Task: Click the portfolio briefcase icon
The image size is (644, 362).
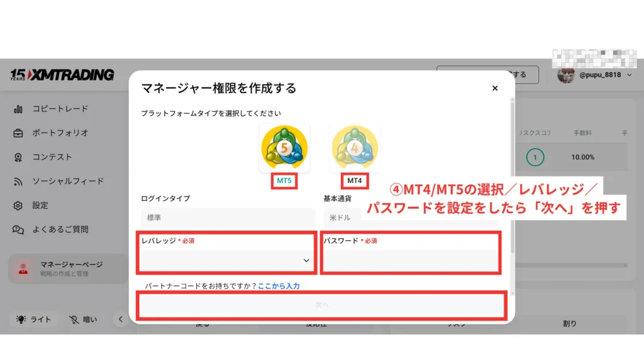Action: pyautogui.click(x=19, y=133)
